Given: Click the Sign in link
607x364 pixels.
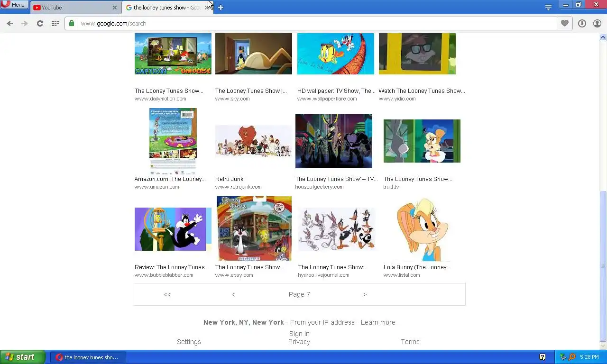Looking at the screenshot, I should [299, 334].
